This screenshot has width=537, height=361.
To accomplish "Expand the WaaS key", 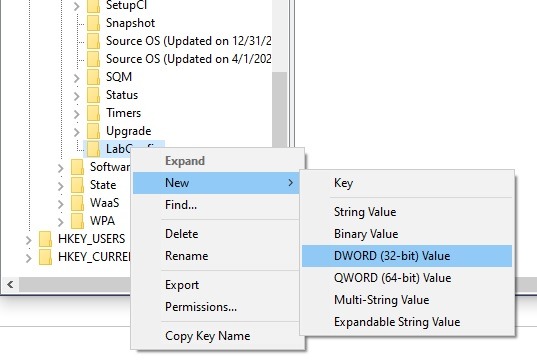I will [61, 204].
